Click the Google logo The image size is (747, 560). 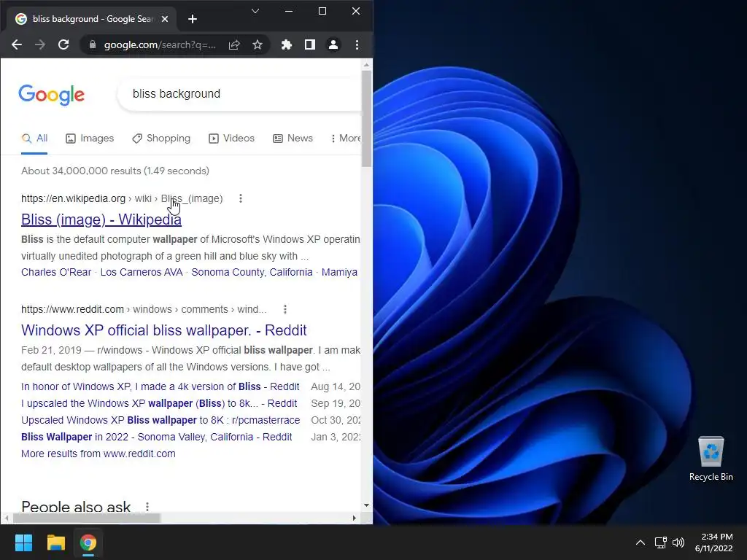[52, 95]
